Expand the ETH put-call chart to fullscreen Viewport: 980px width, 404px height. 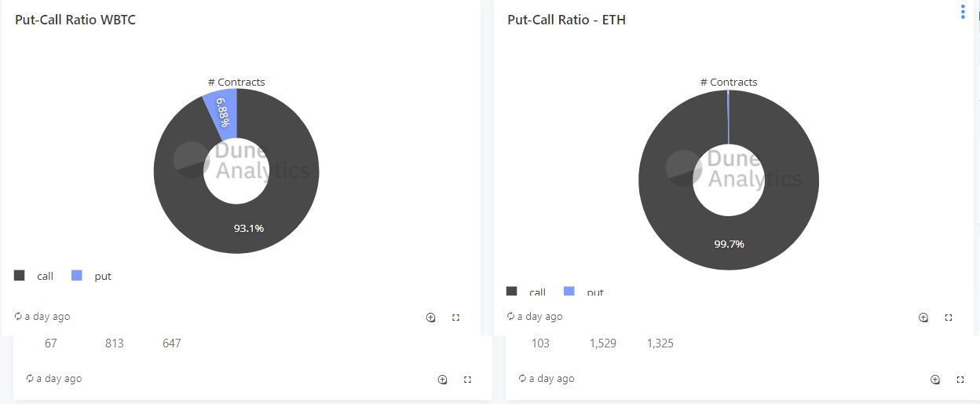point(948,318)
